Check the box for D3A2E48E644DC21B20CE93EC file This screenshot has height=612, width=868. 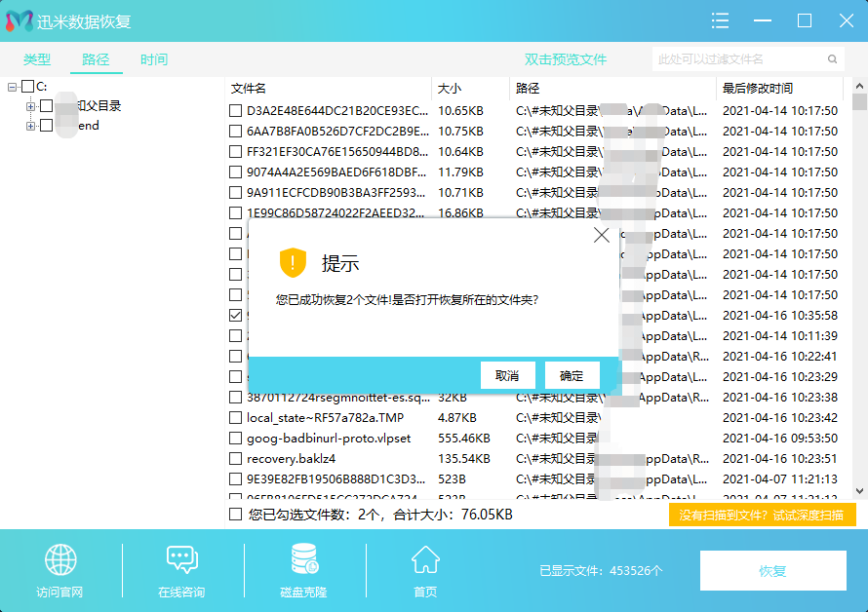tap(235, 111)
